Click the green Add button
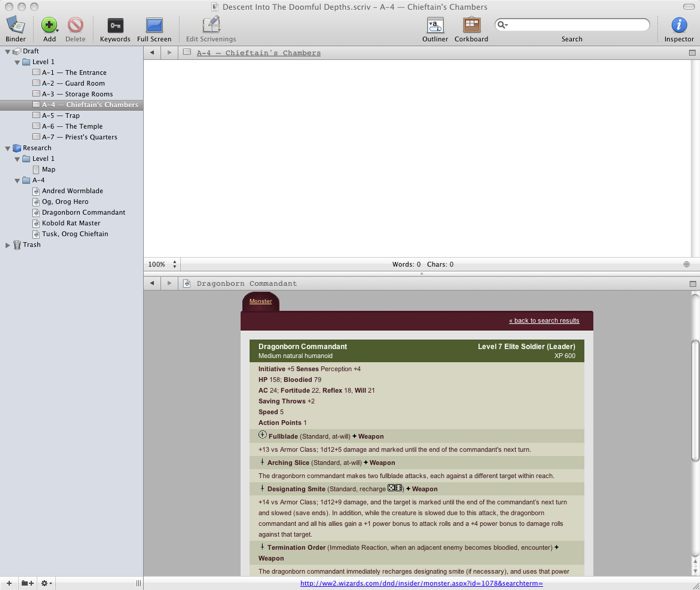 tap(49, 25)
